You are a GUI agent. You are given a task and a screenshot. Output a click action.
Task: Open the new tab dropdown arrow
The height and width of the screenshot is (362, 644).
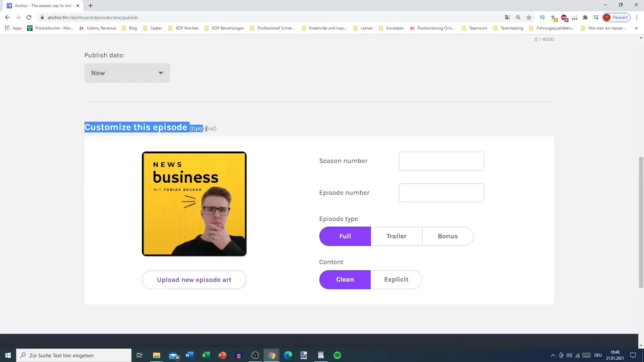pos(90,5)
